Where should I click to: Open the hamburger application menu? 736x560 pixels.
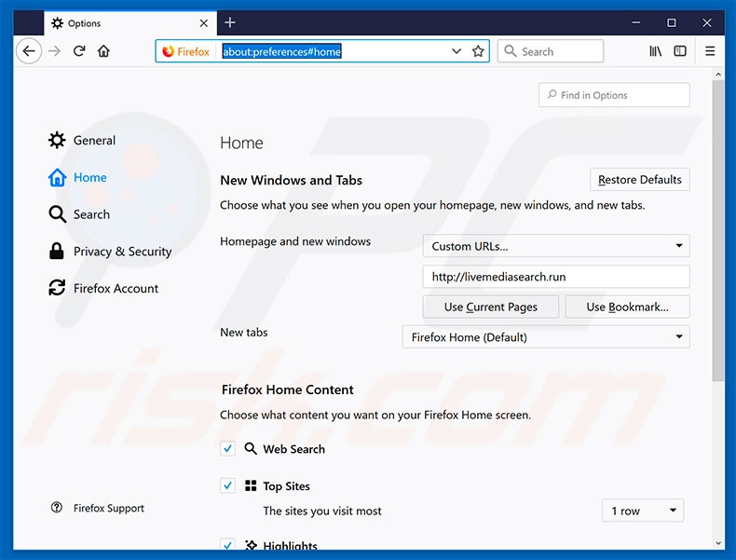710,51
